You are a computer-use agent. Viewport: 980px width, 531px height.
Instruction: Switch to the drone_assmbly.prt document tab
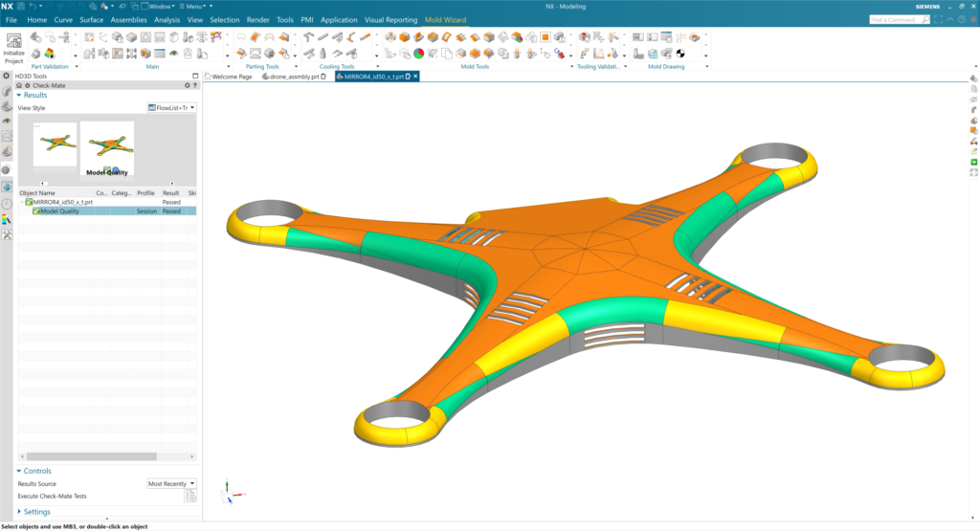(x=294, y=77)
